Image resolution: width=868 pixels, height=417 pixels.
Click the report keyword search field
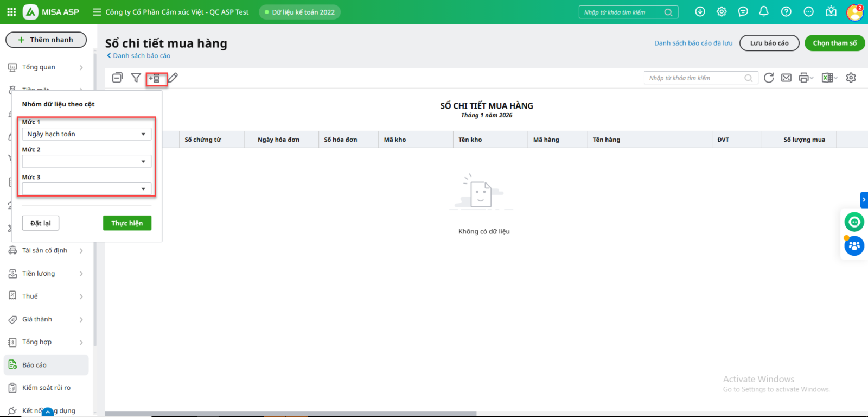coord(694,78)
